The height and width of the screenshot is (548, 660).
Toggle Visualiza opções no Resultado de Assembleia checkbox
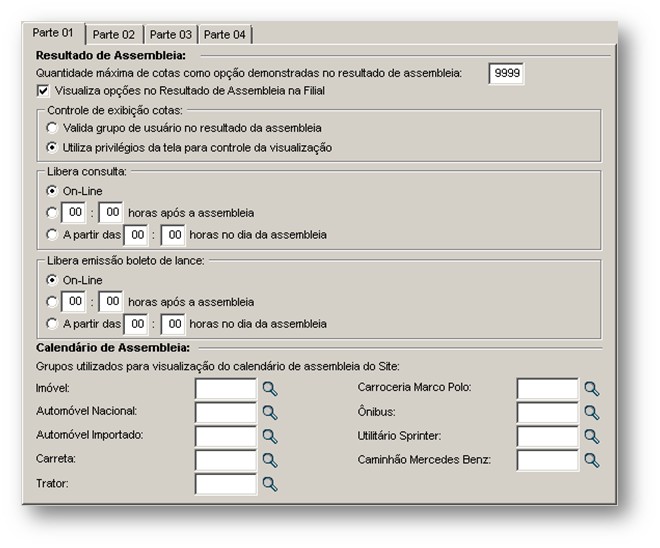[43, 91]
